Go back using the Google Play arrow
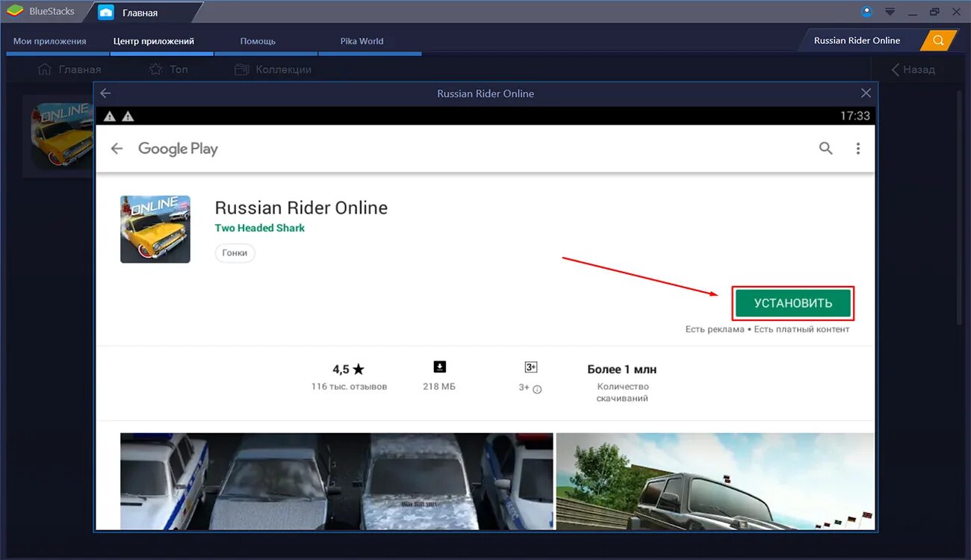The image size is (971, 560). tap(117, 149)
